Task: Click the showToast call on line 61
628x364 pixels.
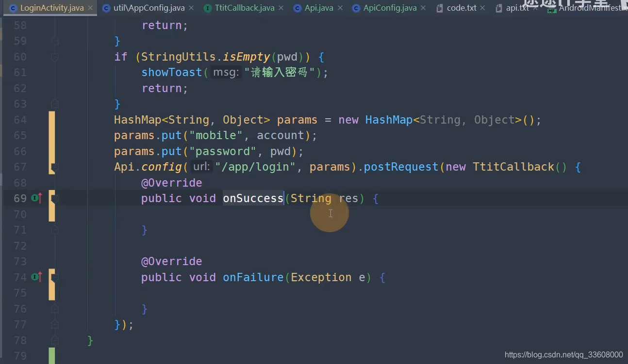Action: pyautogui.click(x=172, y=72)
